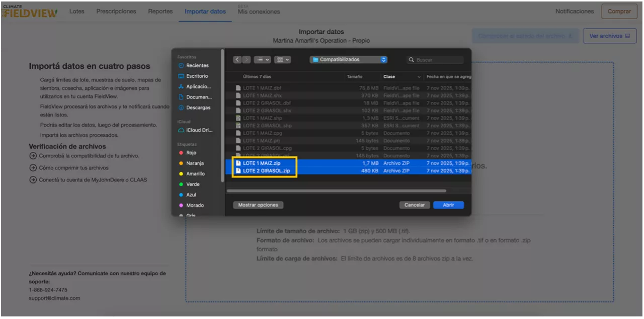
Task: Select the LOTE 1 MAIZ.zip file
Action: pos(262,163)
